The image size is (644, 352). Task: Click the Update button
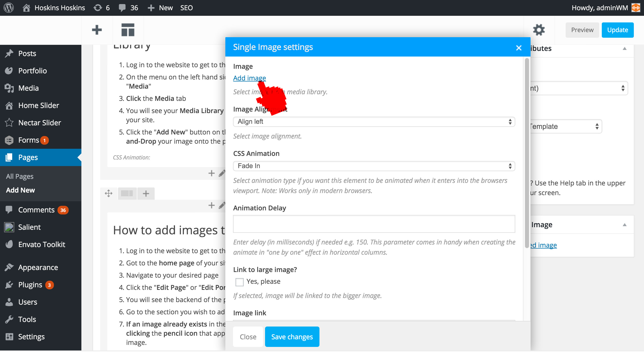click(618, 30)
